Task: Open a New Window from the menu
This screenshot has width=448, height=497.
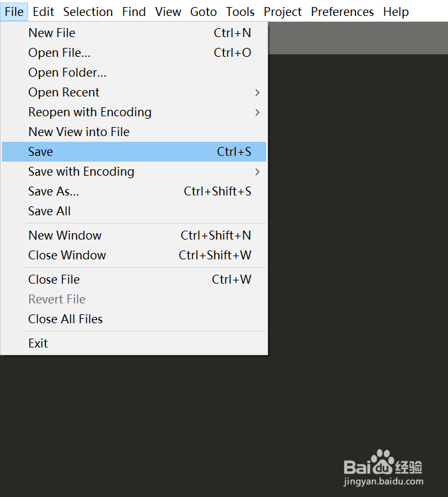Action: click(x=64, y=236)
